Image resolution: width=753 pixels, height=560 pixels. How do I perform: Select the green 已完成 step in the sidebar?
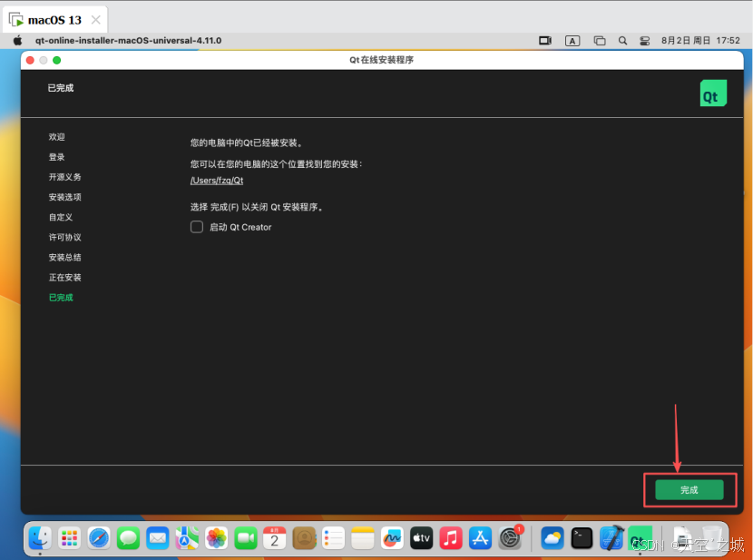click(x=61, y=298)
